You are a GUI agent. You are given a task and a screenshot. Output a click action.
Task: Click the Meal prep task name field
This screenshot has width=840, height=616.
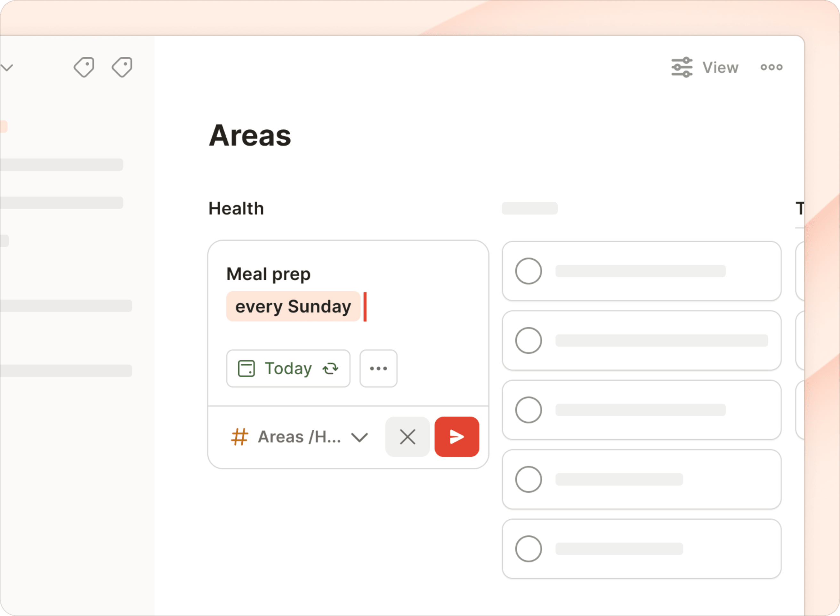(269, 274)
